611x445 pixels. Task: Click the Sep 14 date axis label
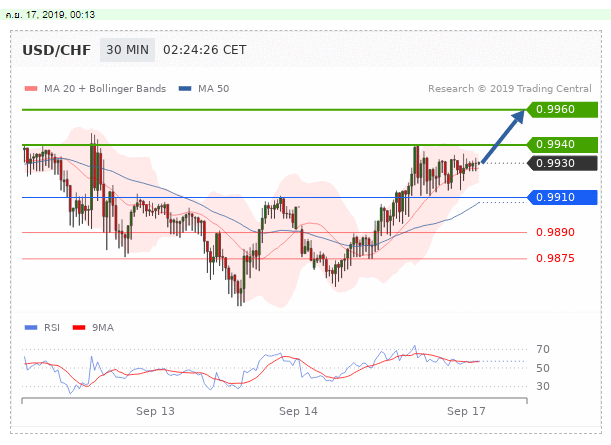[298, 411]
